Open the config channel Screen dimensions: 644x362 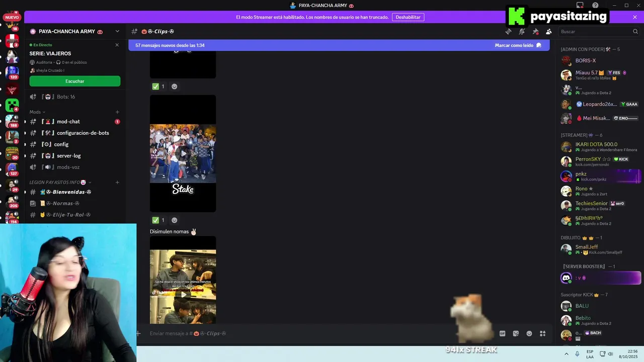click(74, 144)
